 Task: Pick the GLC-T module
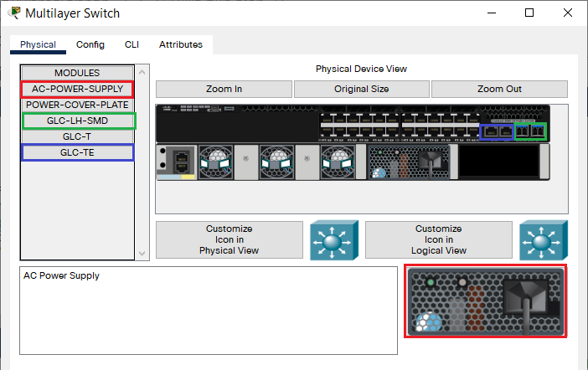[x=77, y=136]
